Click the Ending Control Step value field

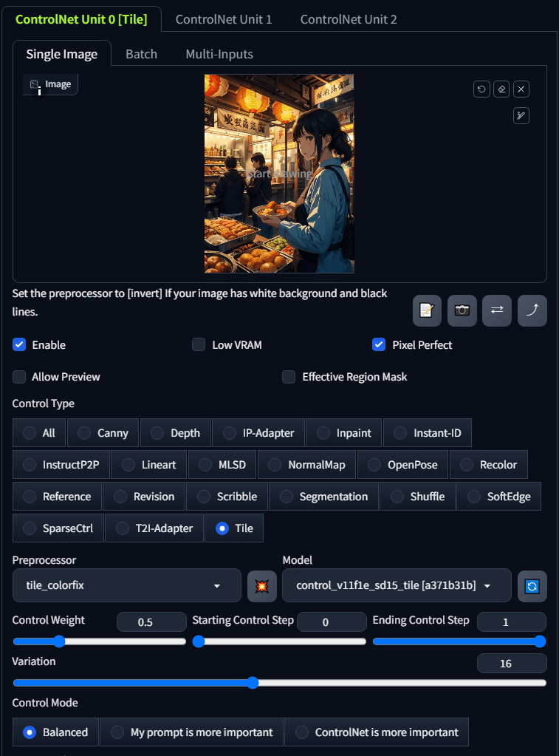[511, 622]
